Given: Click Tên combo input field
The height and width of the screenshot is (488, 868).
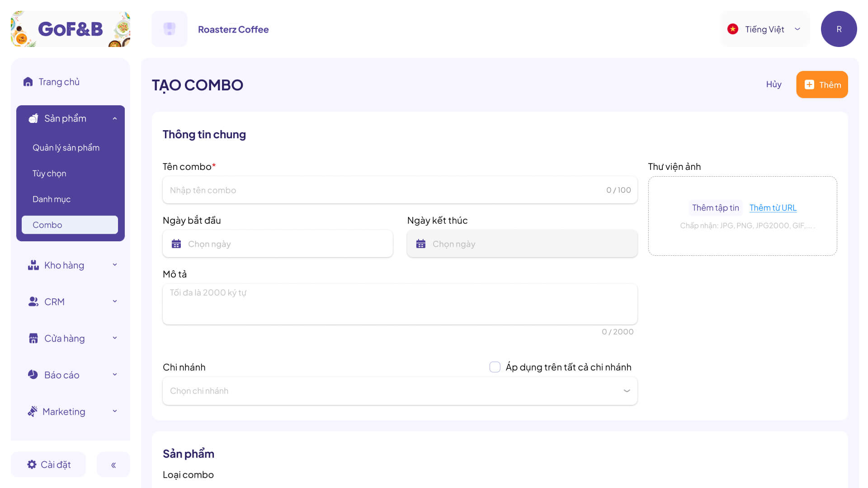Looking at the screenshot, I should click(400, 189).
